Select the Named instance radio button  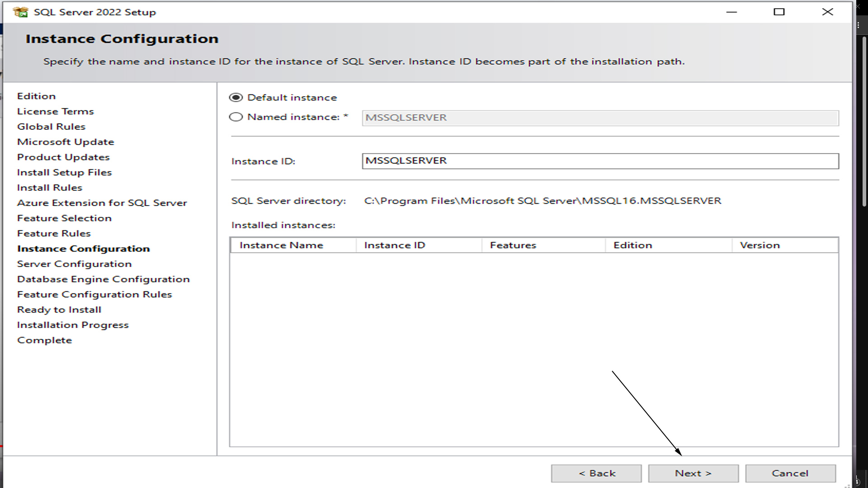pos(236,117)
